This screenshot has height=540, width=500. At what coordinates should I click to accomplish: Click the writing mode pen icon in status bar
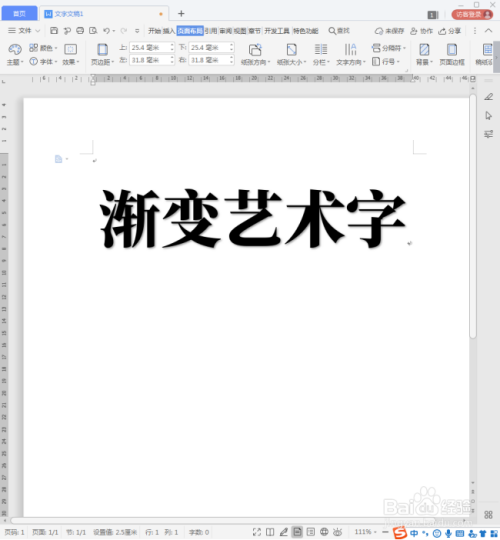click(283, 532)
